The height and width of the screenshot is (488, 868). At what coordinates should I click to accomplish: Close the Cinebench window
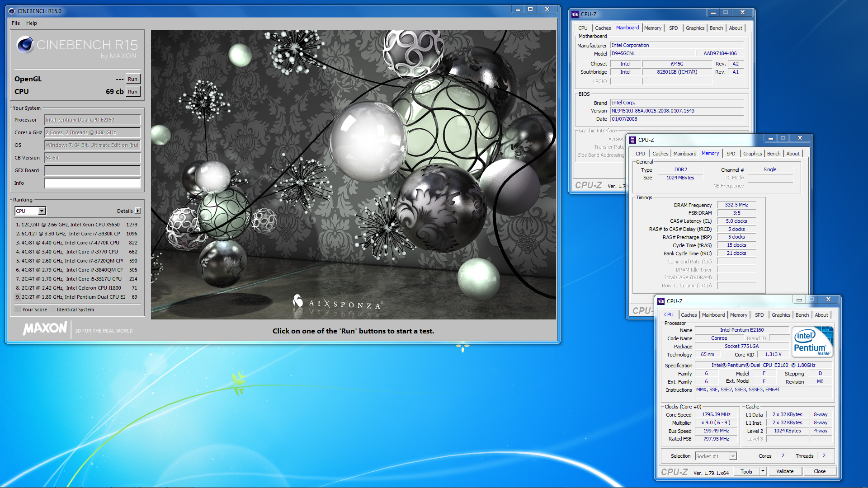point(547,9)
